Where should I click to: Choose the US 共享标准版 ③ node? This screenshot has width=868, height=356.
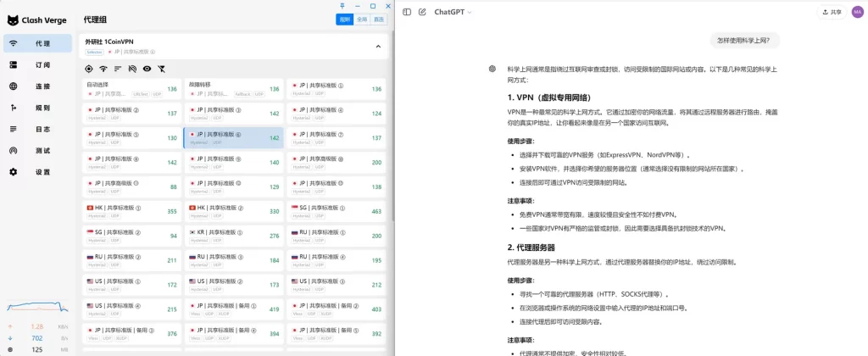[x=336, y=285]
